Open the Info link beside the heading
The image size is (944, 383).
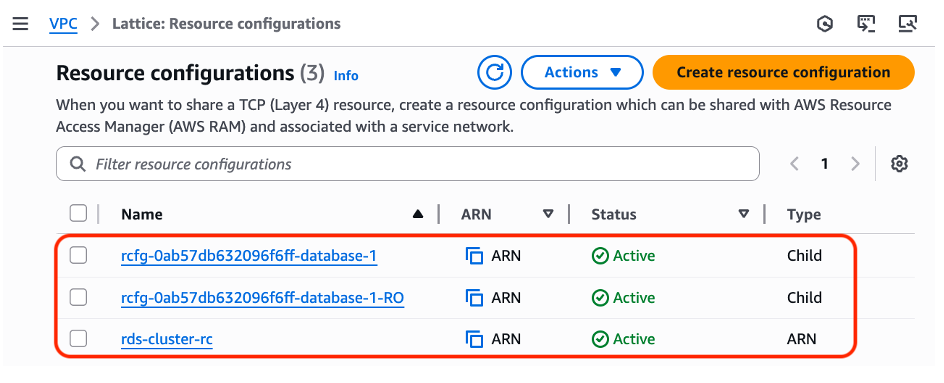pos(346,75)
